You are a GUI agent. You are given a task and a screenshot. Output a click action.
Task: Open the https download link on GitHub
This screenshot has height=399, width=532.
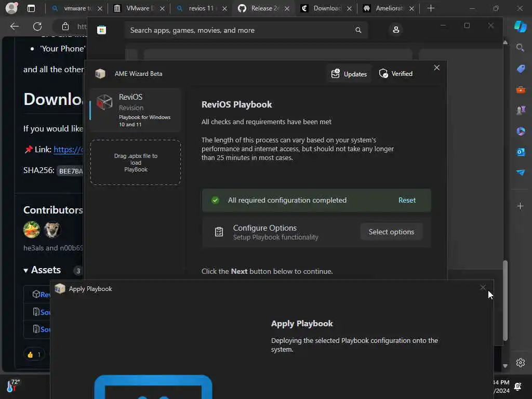[68, 150]
